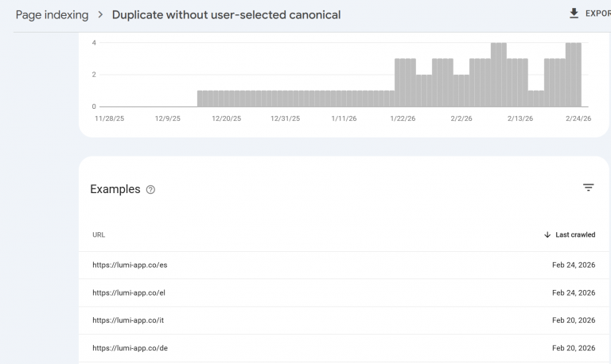Open the filter icon in Examples panel

coord(588,188)
